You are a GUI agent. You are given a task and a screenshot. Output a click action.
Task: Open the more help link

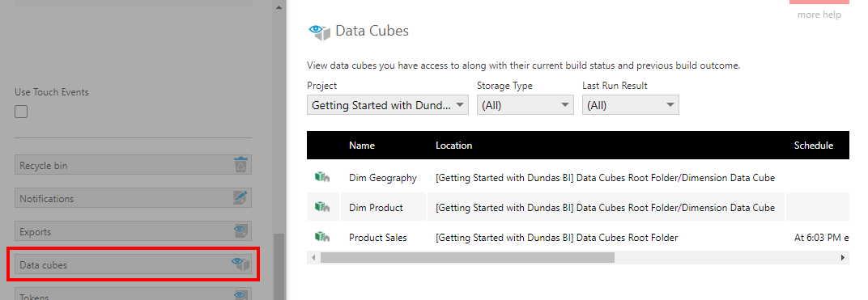tap(819, 15)
